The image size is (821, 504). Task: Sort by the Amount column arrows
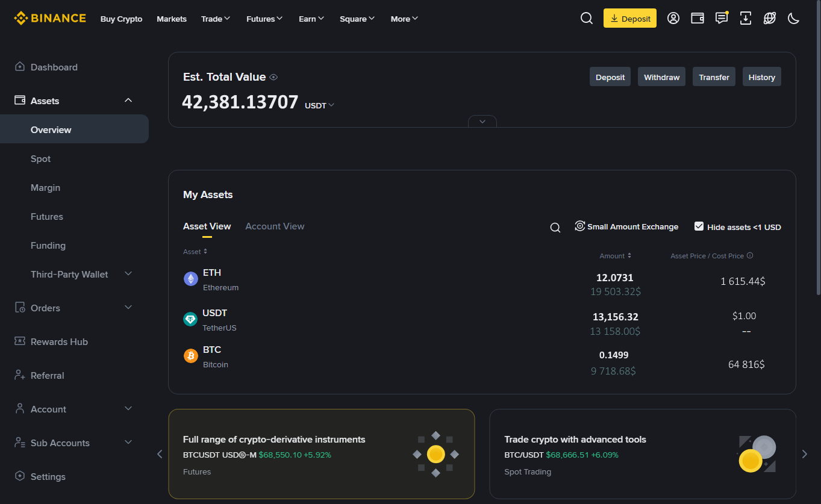coord(629,256)
